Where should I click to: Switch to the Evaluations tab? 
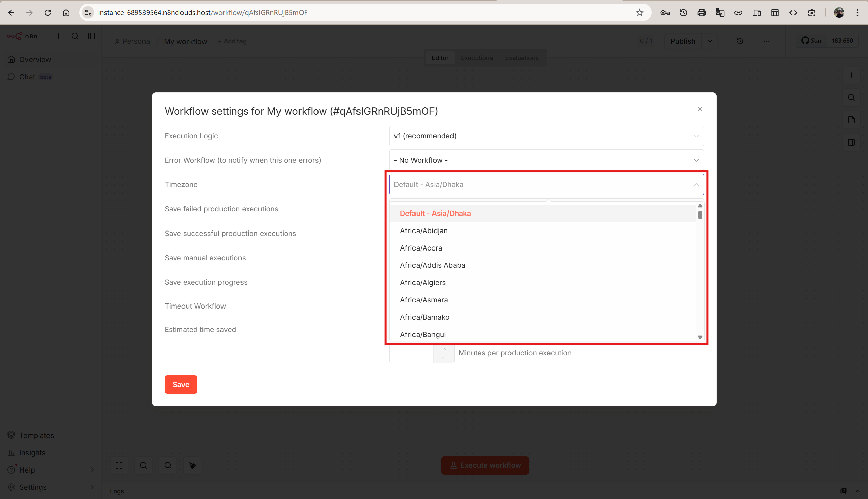click(x=521, y=58)
